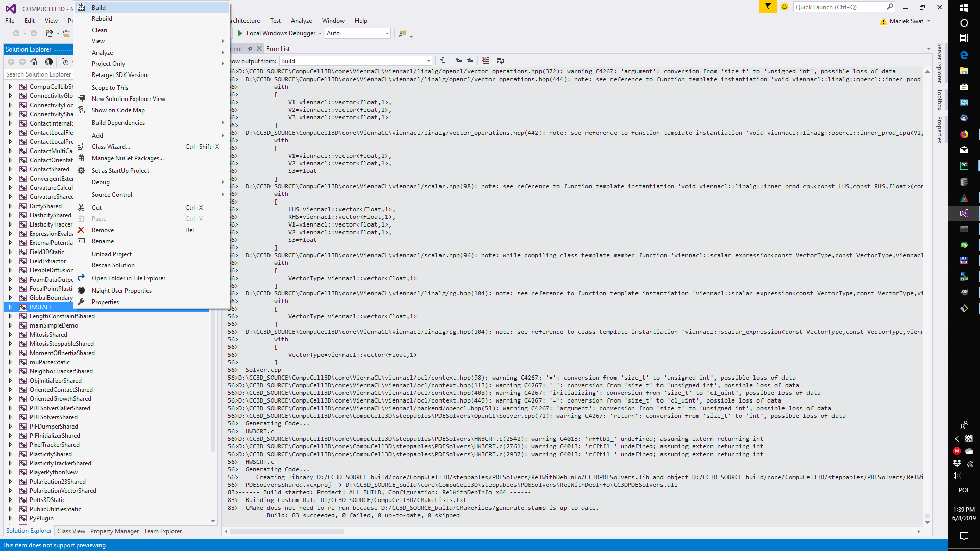
Task: Expand the MitosisShared project node
Action: click(10, 335)
